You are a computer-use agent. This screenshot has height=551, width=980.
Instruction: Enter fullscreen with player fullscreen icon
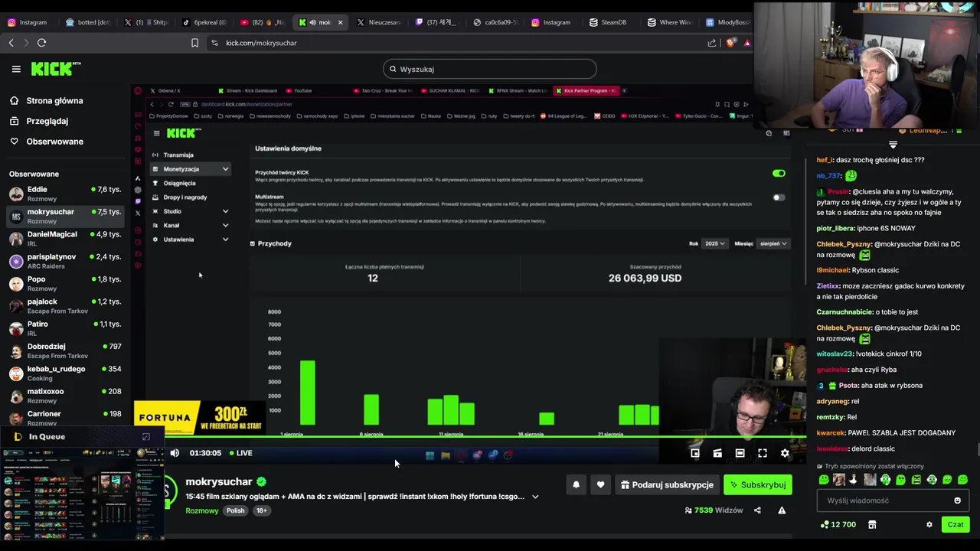point(763,453)
